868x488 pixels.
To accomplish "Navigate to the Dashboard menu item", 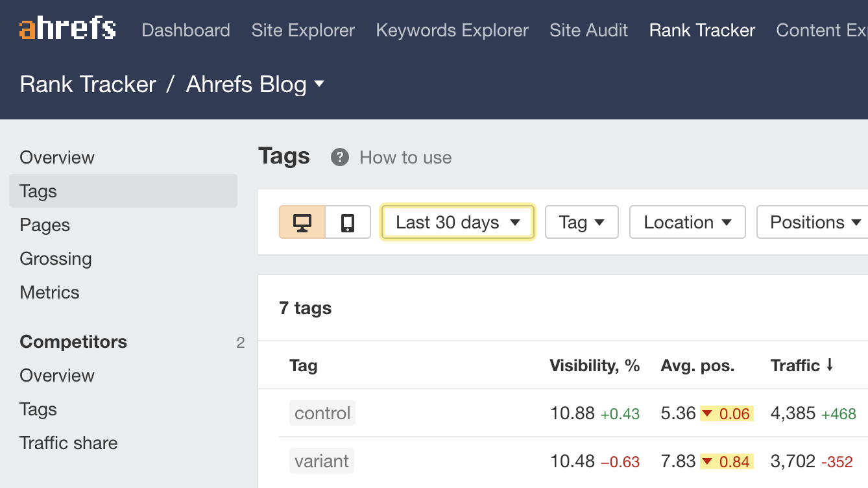I will [x=186, y=30].
